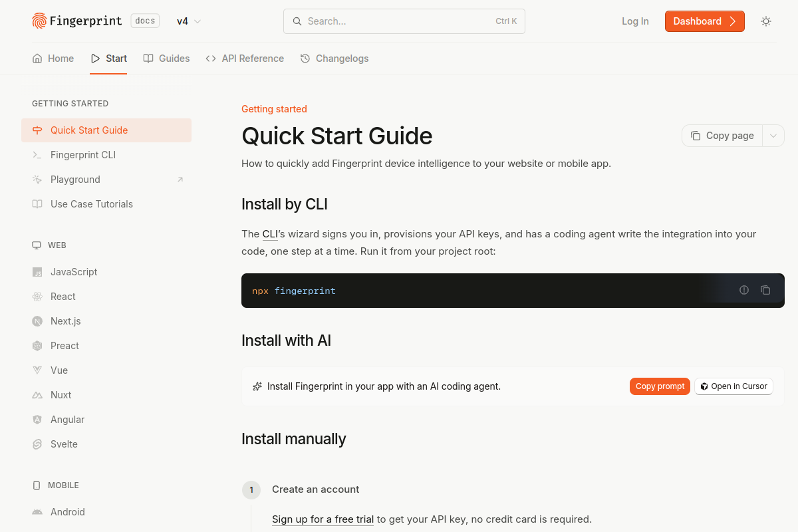Open the Svelte guide text

point(64,444)
